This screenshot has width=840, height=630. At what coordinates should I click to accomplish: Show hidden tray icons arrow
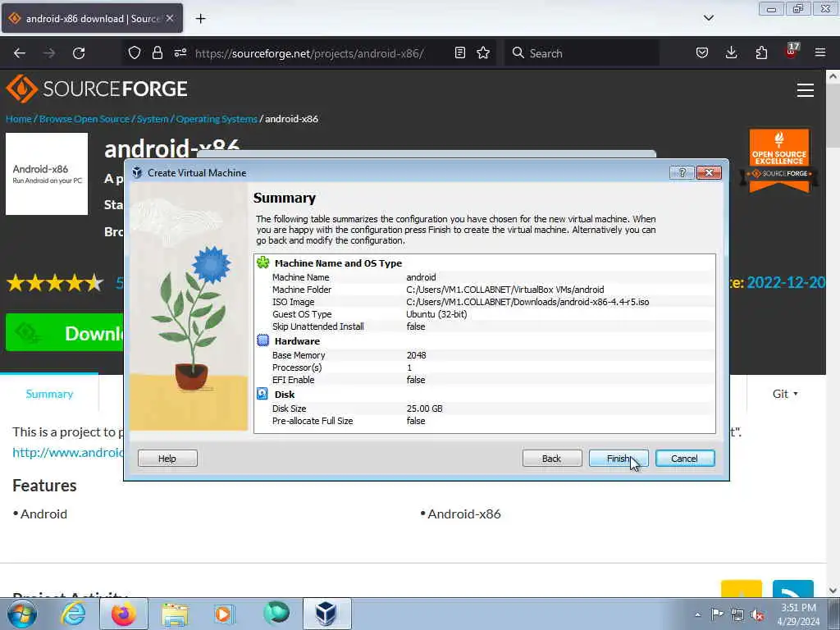[697, 614]
